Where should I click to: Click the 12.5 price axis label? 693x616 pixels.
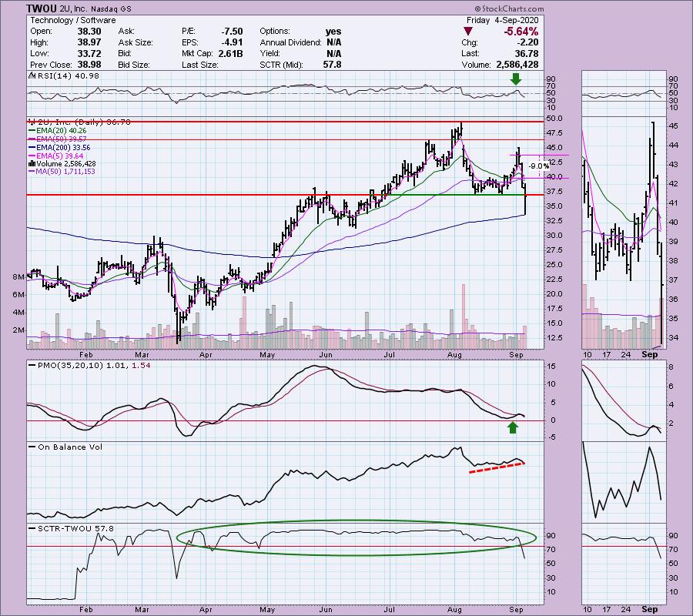pos(554,337)
